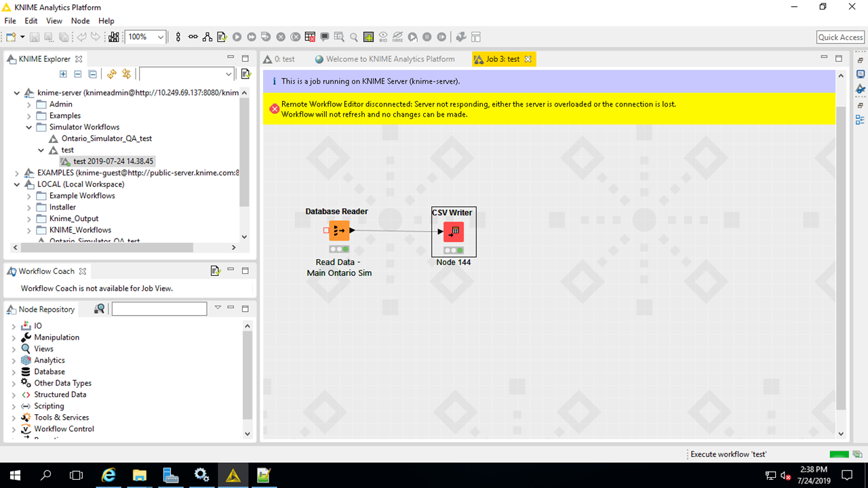Expand the IO category in Node Repository
This screenshot has height=488, width=868.
point(14,326)
